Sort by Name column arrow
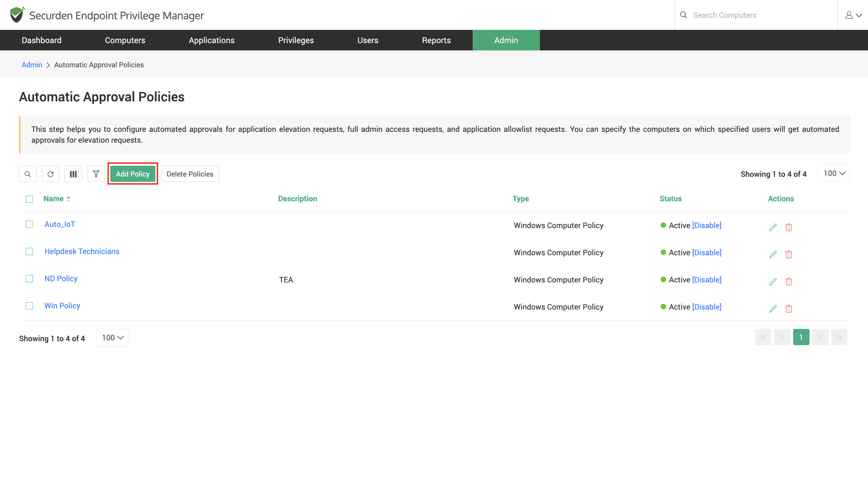This screenshot has width=868, height=490. (x=69, y=199)
